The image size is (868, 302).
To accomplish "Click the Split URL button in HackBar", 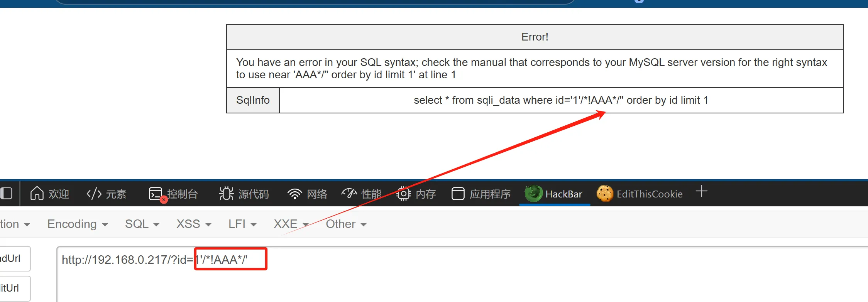I will click(14, 288).
